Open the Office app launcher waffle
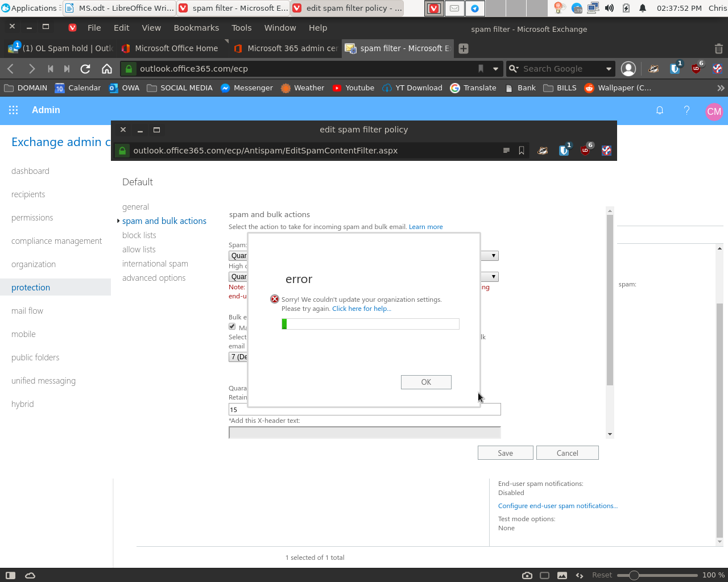728x582 pixels. pos(14,110)
